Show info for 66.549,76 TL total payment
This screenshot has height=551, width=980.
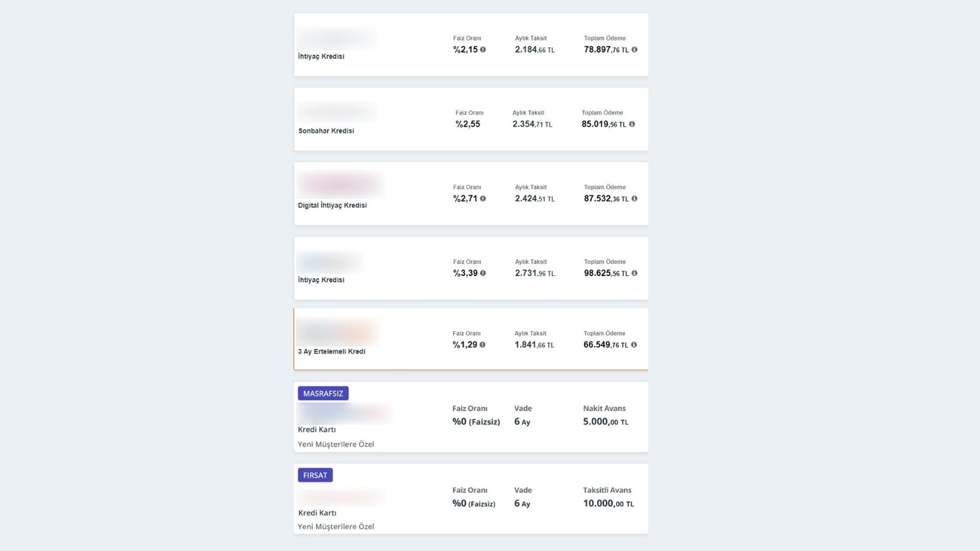(x=634, y=345)
